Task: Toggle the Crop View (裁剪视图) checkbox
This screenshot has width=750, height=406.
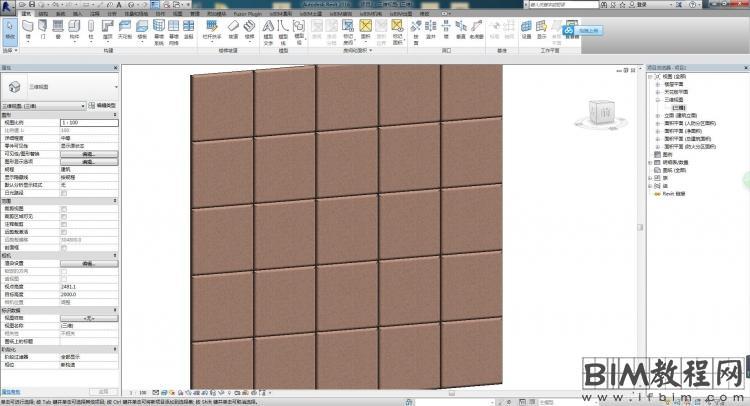Action: [x=64, y=207]
